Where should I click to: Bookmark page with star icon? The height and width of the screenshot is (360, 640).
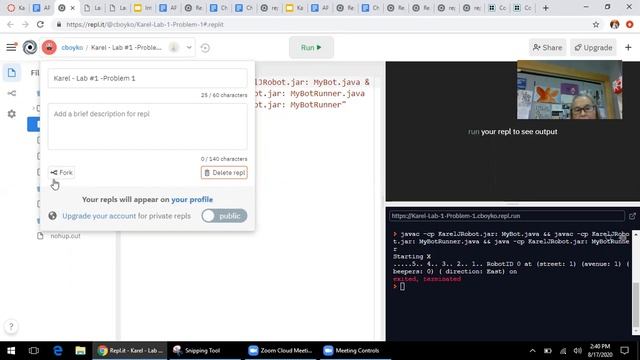596,24
